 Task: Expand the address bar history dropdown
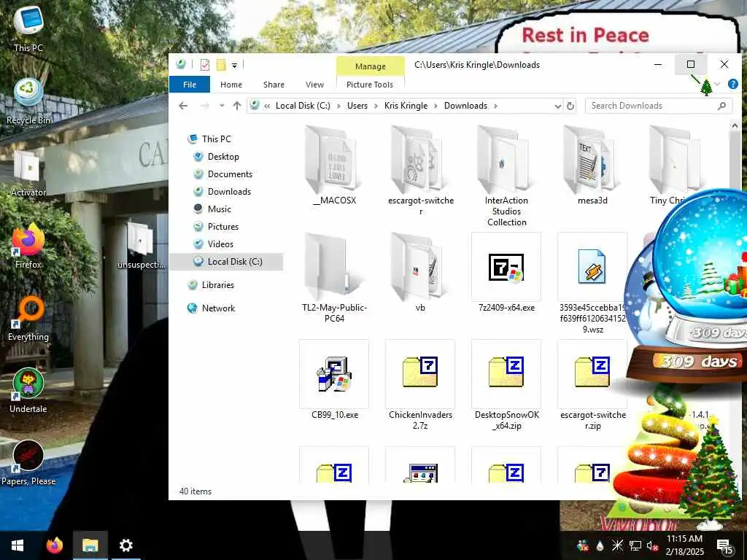(x=558, y=106)
